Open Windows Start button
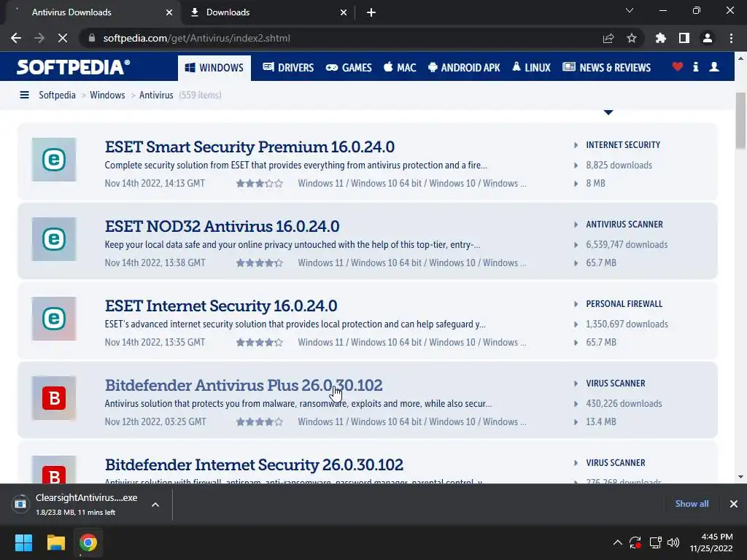Screen dimensions: 747x560 23,542
